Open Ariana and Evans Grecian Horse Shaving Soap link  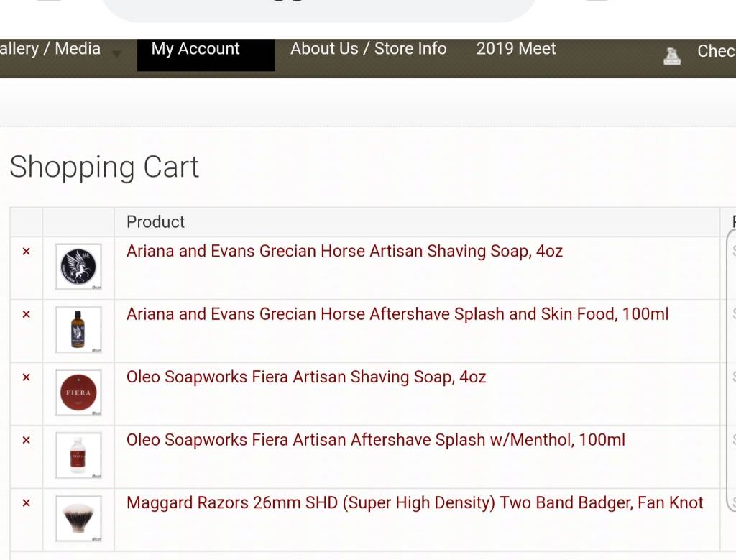(x=344, y=252)
